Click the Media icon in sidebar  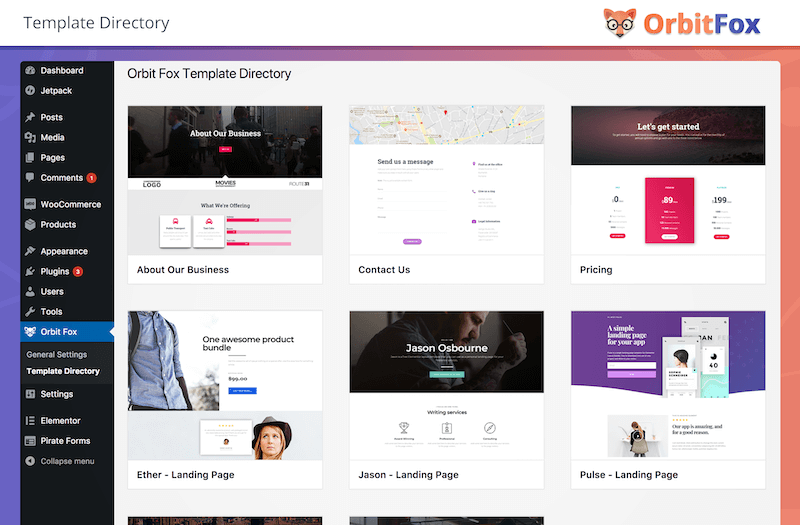30,137
